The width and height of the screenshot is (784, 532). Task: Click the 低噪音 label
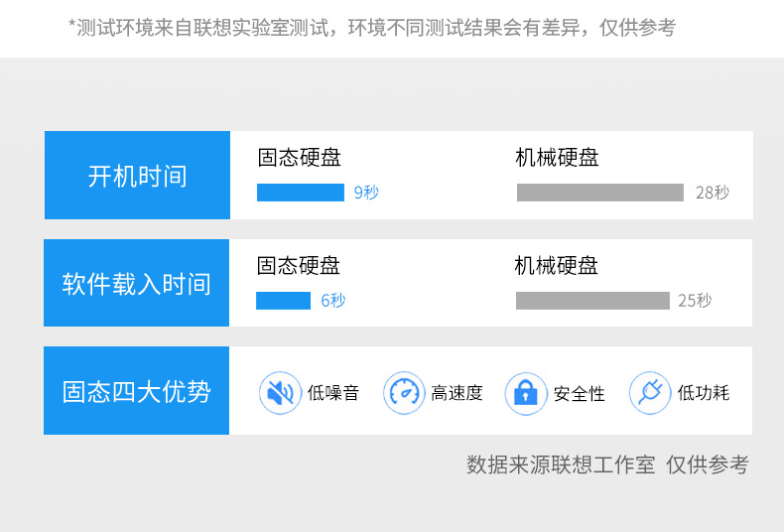point(333,392)
